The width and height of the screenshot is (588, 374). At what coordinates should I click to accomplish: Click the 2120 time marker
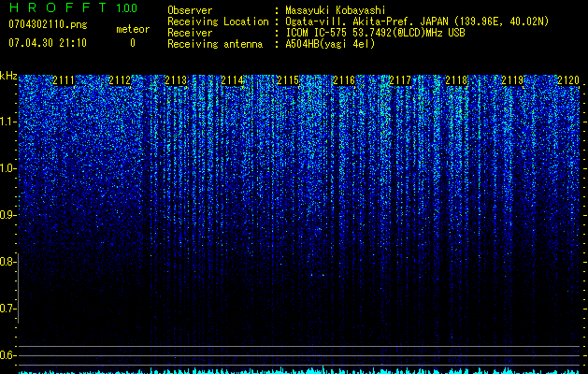568,80
